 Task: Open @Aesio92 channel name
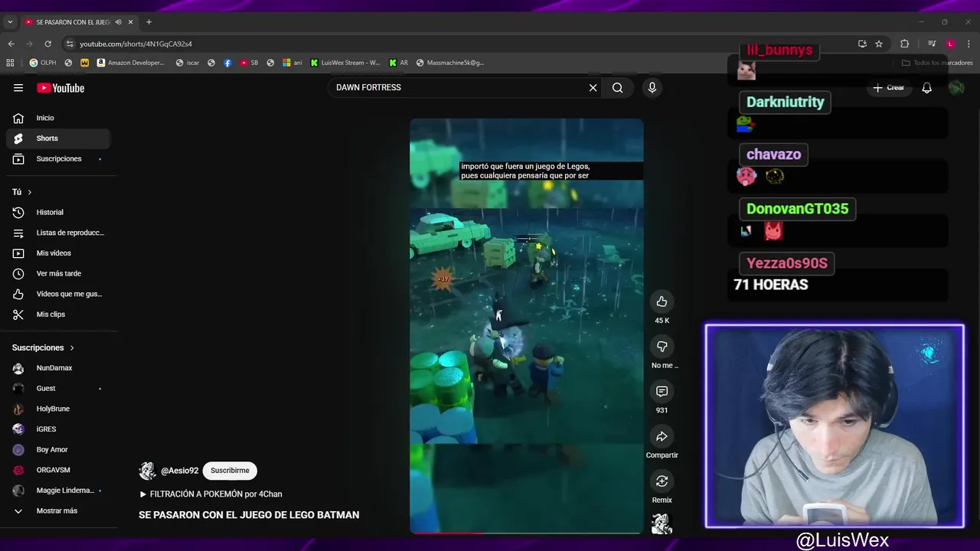point(180,471)
